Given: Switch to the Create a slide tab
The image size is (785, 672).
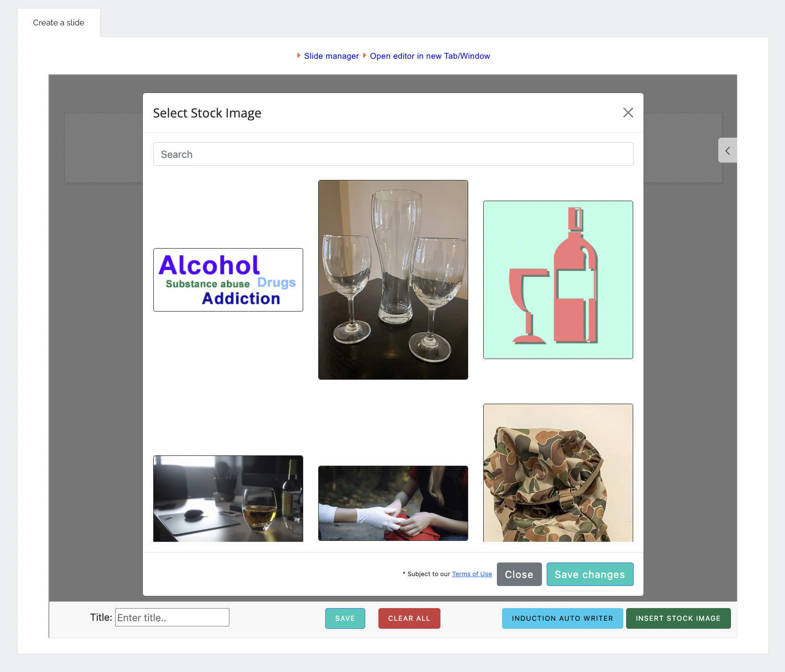Looking at the screenshot, I should [x=59, y=23].
